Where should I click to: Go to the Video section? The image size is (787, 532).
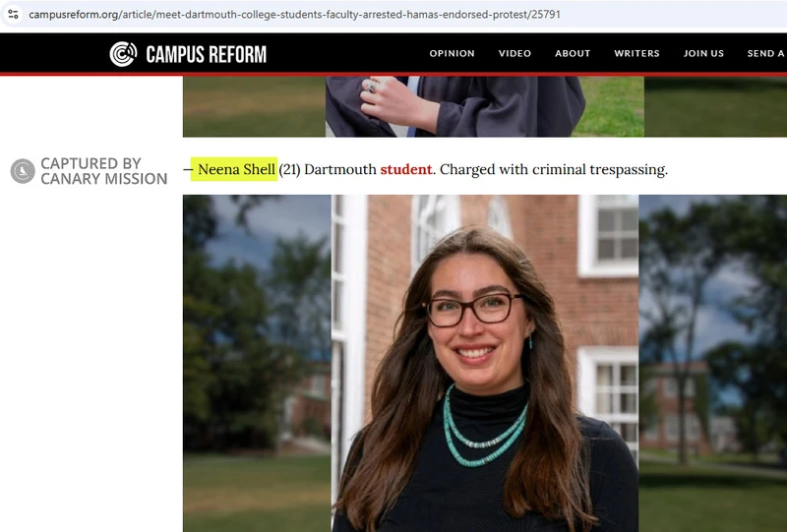[x=515, y=53]
